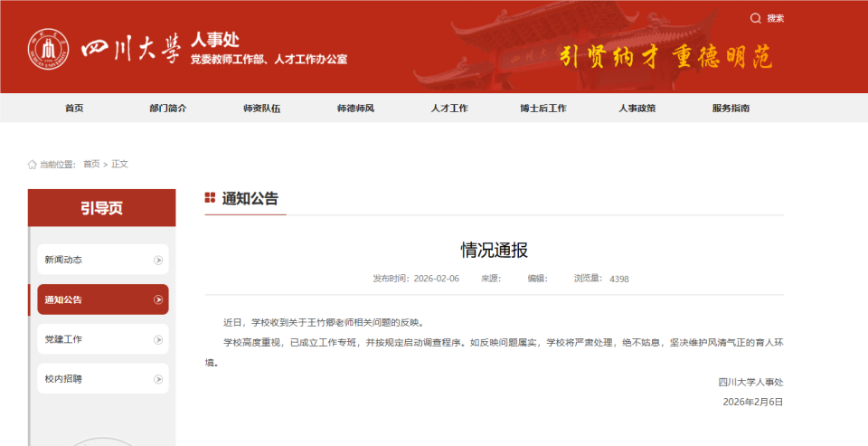
Task: Go to 博士后工作 section
Action: coord(542,108)
